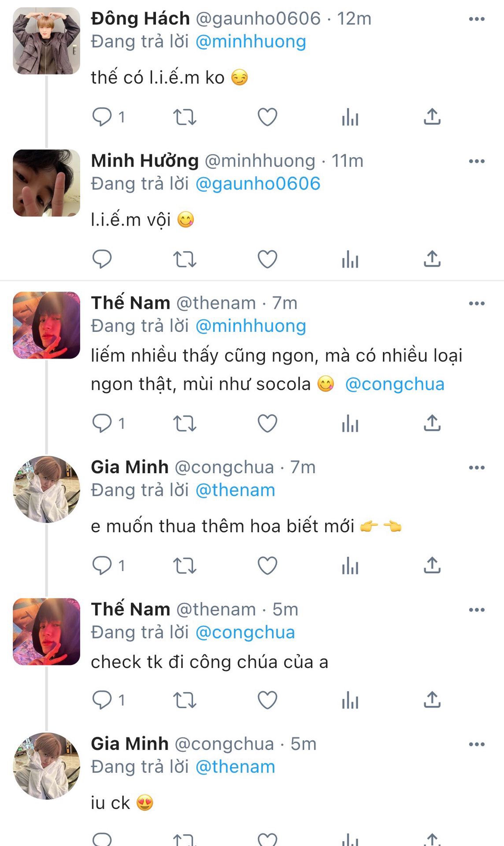The height and width of the screenshot is (846, 504).
Task: Like Minh Hưởng's l.i.ế.m vội reply
Action: pyautogui.click(x=267, y=259)
